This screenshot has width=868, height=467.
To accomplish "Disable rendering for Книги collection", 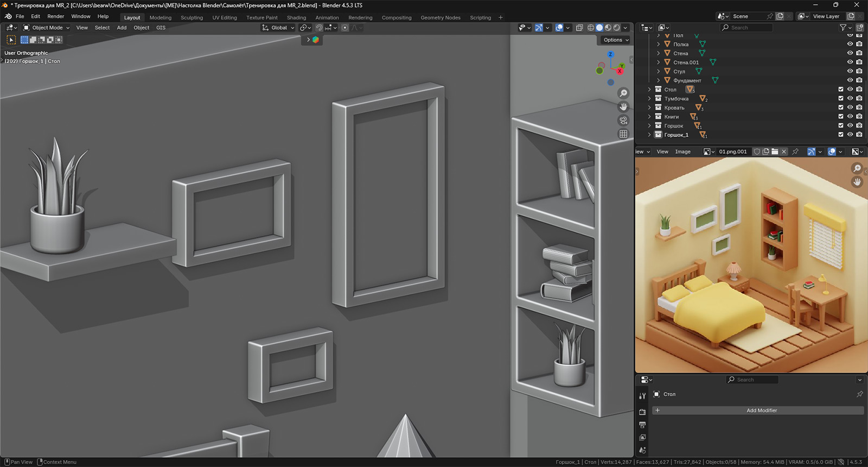I will (859, 117).
